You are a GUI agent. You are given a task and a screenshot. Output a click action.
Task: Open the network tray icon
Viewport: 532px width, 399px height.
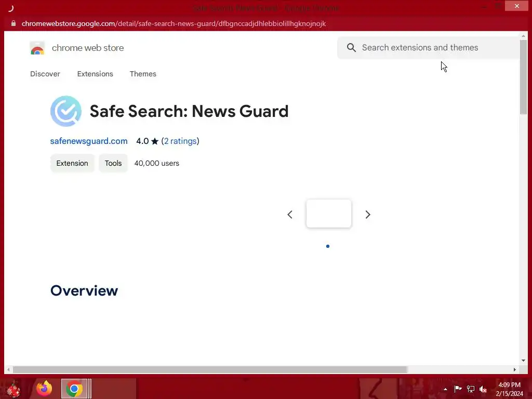(x=471, y=389)
